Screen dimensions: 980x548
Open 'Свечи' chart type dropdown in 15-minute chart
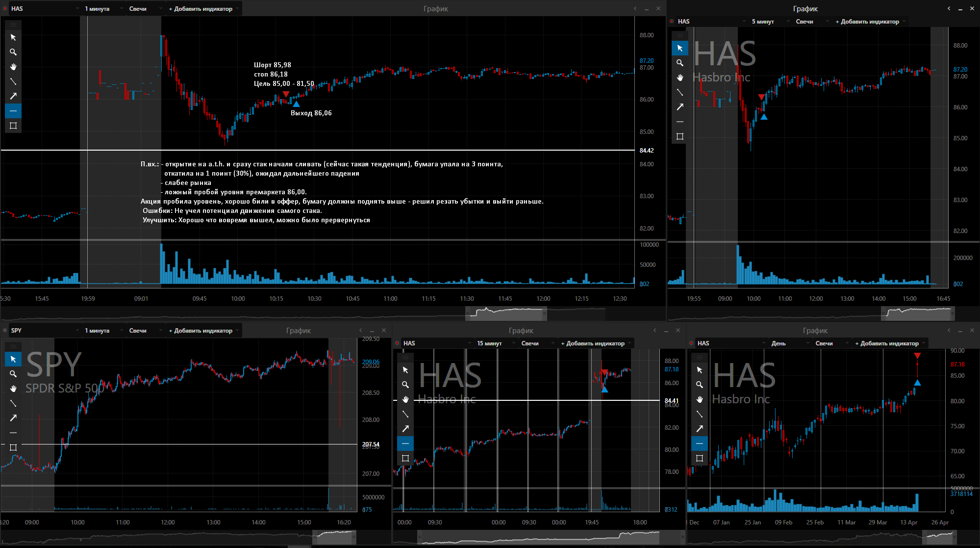[x=537, y=343]
